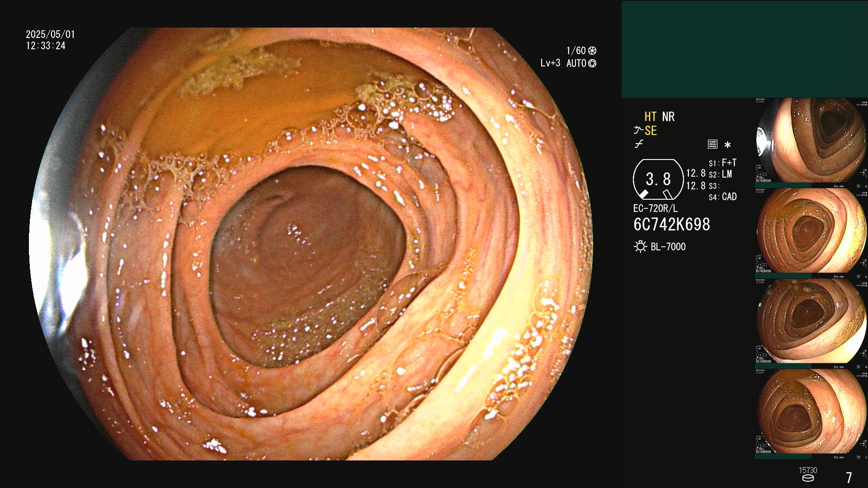Click the 1/60 shutter speed value
868x488 pixels.
click(x=576, y=51)
